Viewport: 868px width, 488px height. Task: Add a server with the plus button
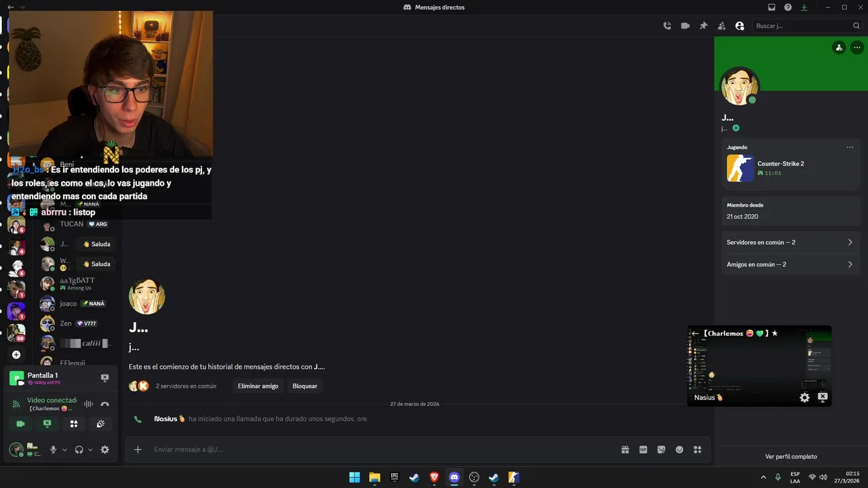tap(16, 354)
